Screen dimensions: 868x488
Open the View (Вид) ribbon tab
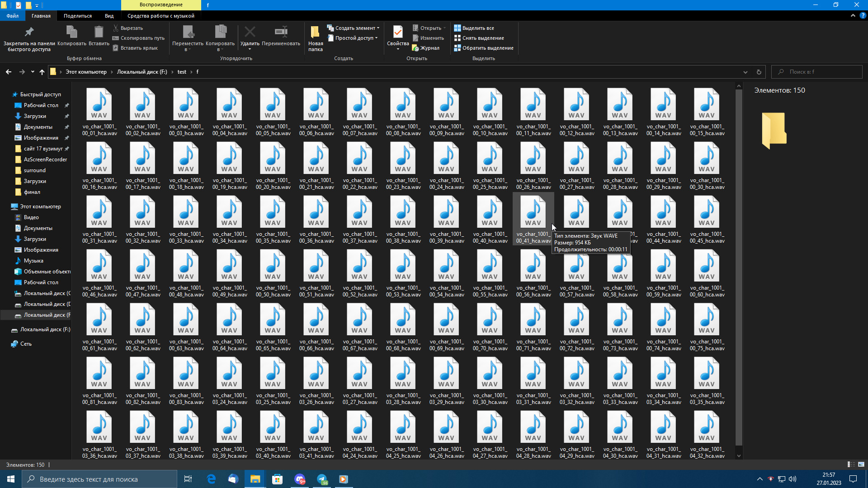pyautogui.click(x=109, y=16)
